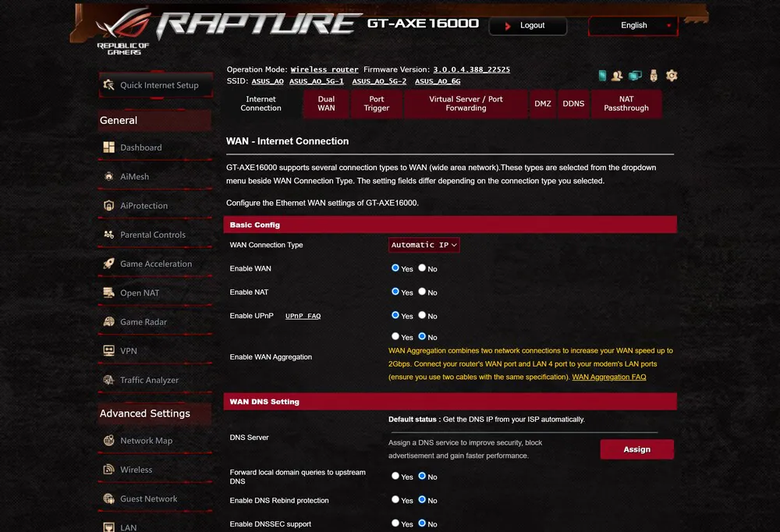Click the red Logout arrow icon
780x532 pixels.
pos(508,26)
